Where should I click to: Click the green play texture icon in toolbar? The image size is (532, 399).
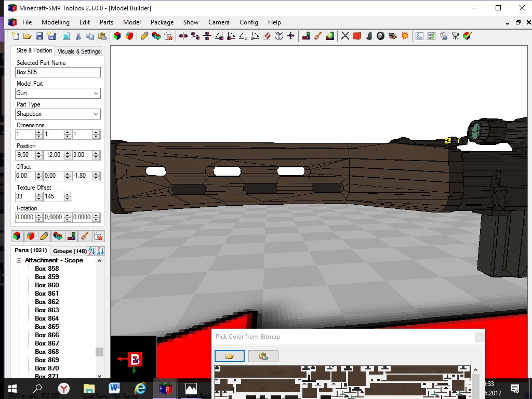tap(330, 36)
